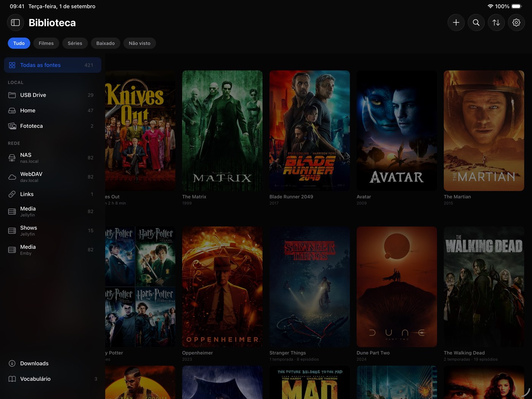Toggle the sidebar panel button

click(x=16, y=23)
